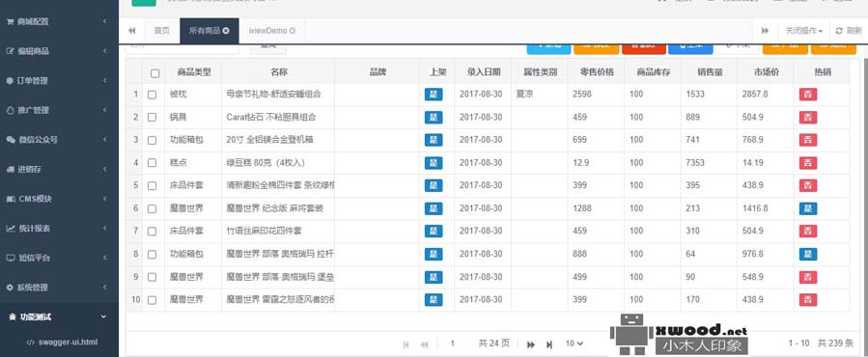This screenshot has width=868, height=357.
Task: Click the code icon beside swagger-ui.html
Action: click(31, 343)
